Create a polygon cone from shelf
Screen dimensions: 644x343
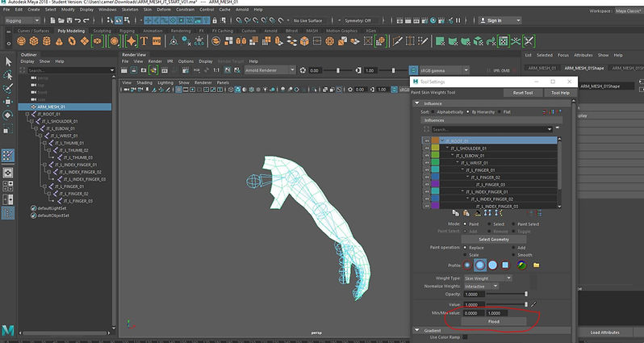coord(59,41)
